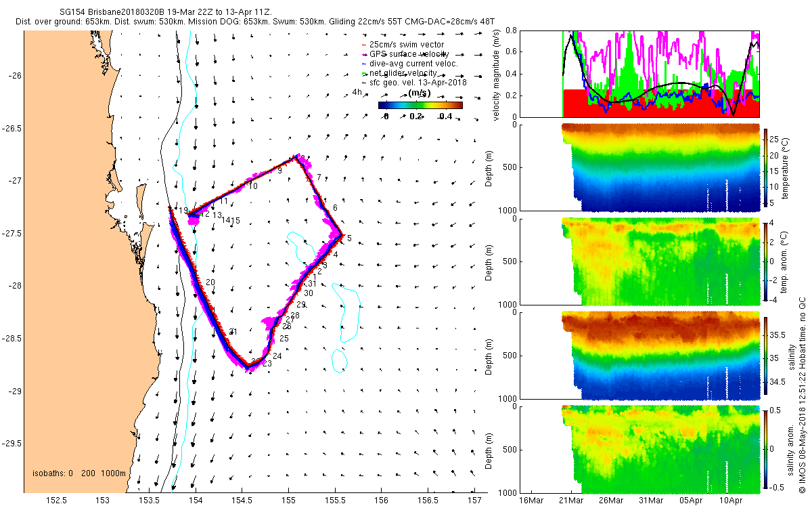812x508 pixels.
Task: Click waypoint number 30 on the glider track
Action: point(309,293)
